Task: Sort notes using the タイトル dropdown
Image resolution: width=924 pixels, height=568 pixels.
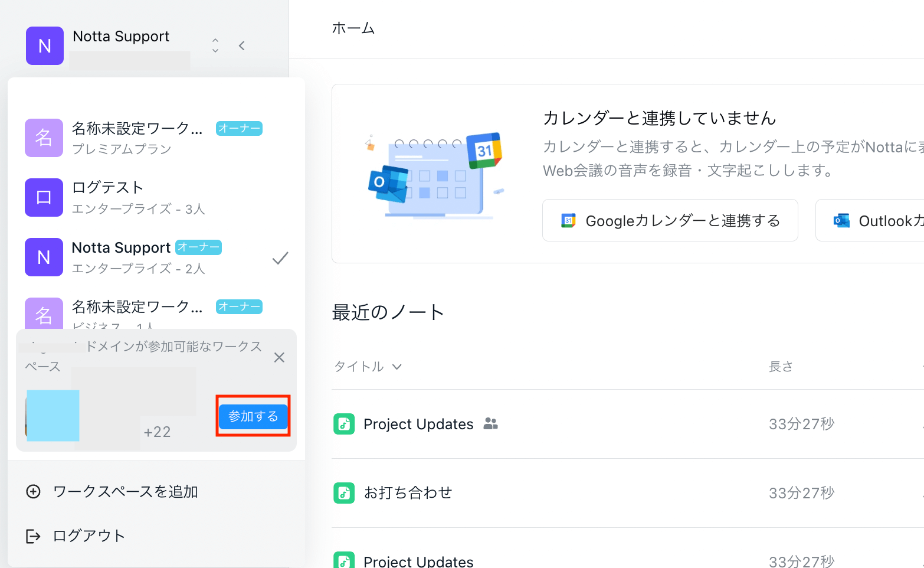Action: 368,367
